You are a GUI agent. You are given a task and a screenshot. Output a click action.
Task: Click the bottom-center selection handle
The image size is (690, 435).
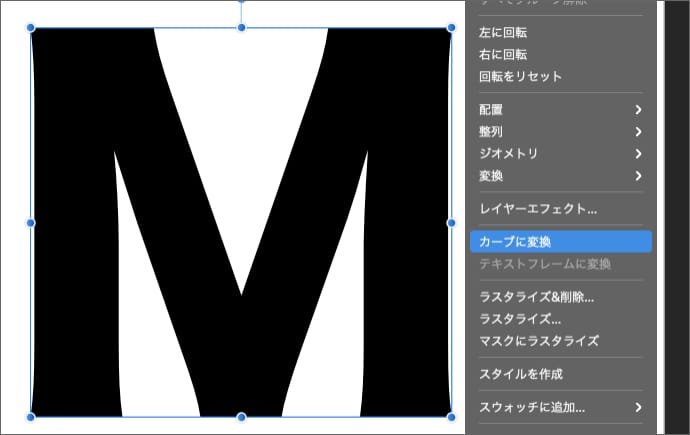tap(241, 416)
